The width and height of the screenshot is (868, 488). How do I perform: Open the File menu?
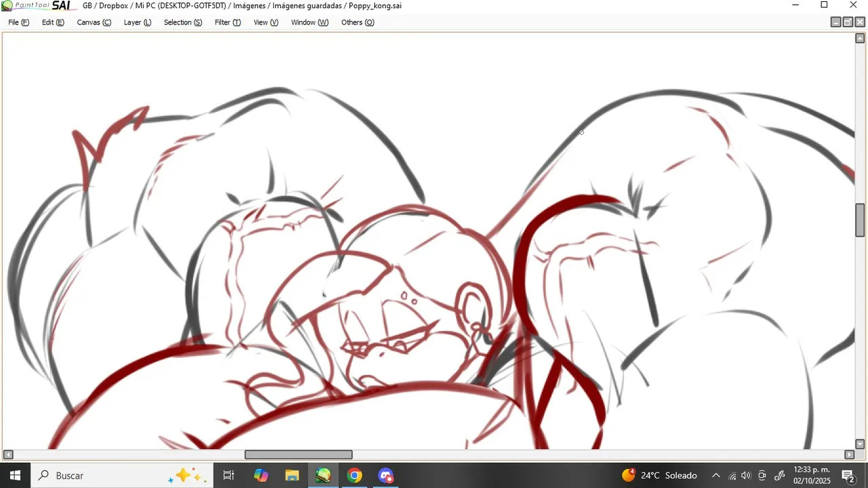(18, 22)
